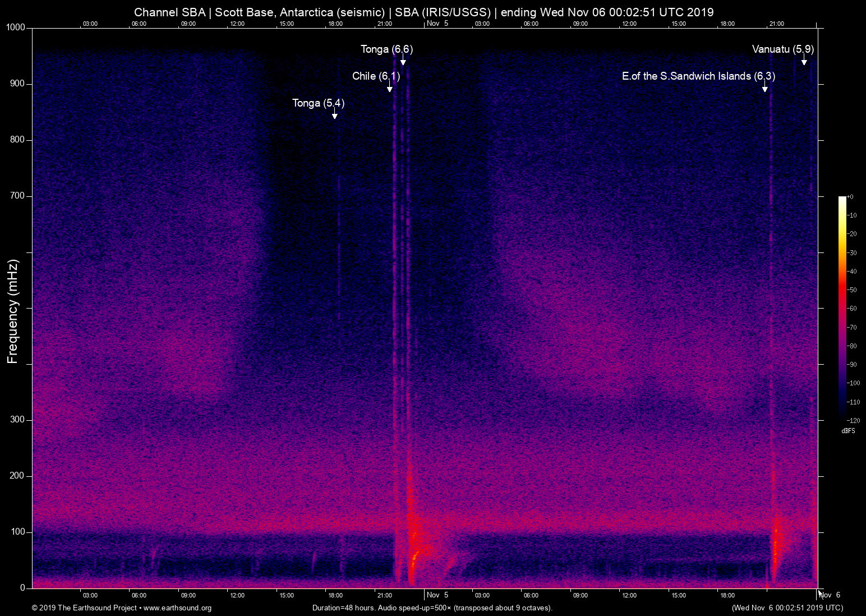Click the arrow marker below Tonga (5.4)
The image size is (866, 616).
pos(334,115)
